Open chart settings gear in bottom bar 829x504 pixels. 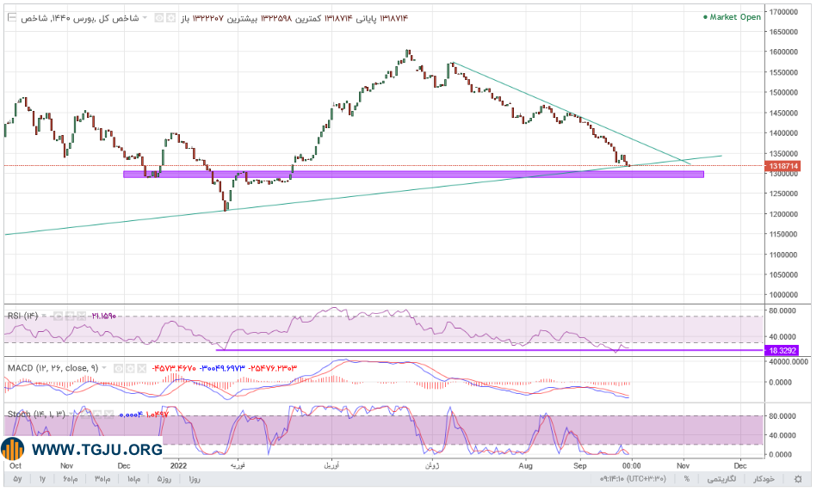click(x=798, y=479)
